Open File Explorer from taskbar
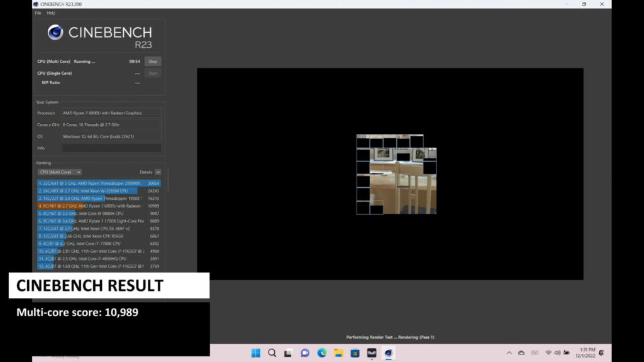The width and height of the screenshot is (644, 362). [338, 353]
